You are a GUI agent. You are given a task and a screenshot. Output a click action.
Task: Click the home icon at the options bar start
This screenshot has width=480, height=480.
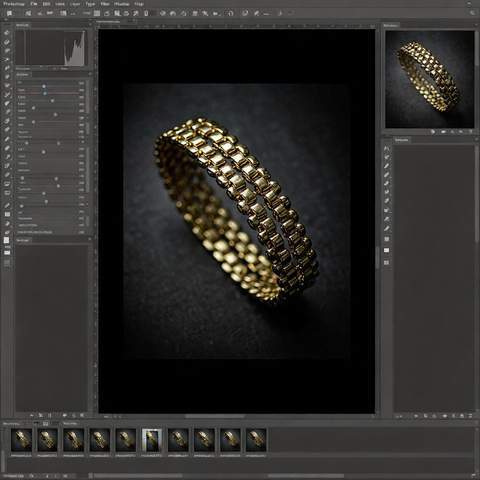click(x=9, y=13)
